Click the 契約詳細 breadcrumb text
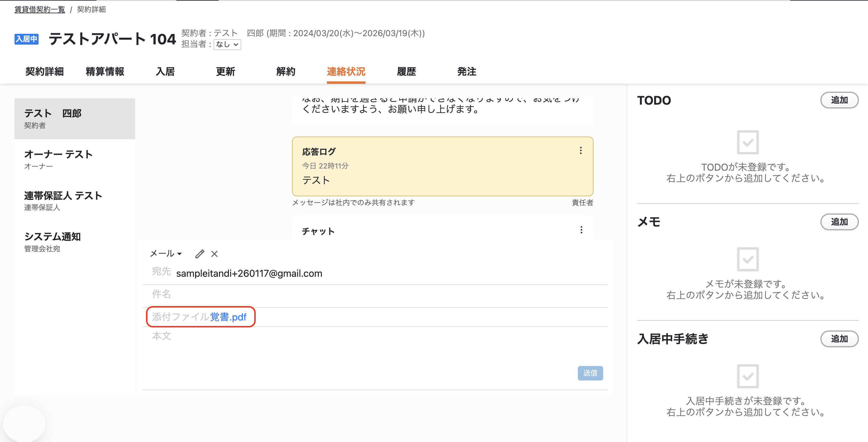Screen dimensions: 868x442 91,9
